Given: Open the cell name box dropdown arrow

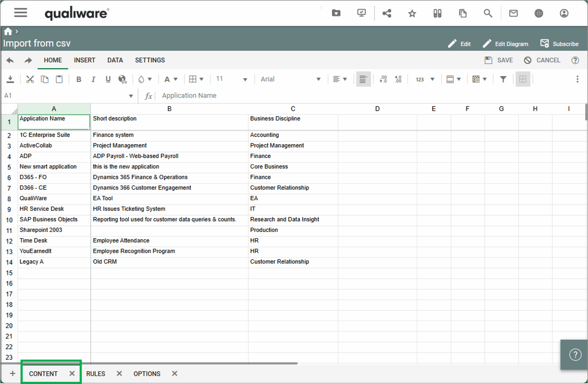Looking at the screenshot, I should [x=131, y=96].
